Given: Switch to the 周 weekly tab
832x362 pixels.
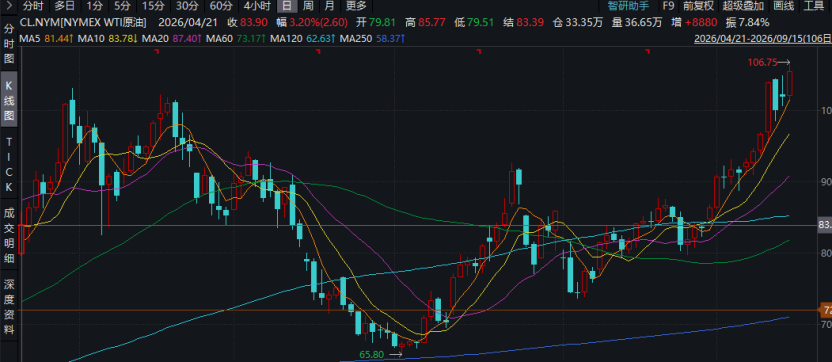Looking at the screenshot, I should point(308,6).
